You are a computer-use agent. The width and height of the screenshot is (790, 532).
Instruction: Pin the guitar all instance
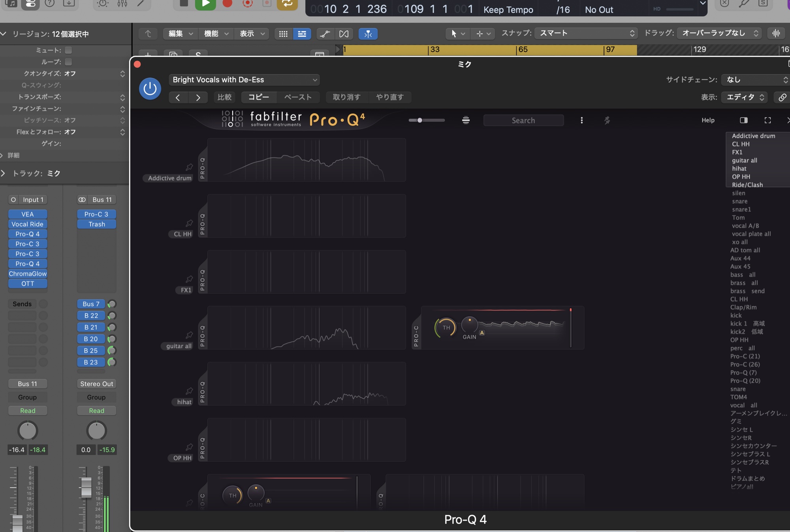point(189,335)
